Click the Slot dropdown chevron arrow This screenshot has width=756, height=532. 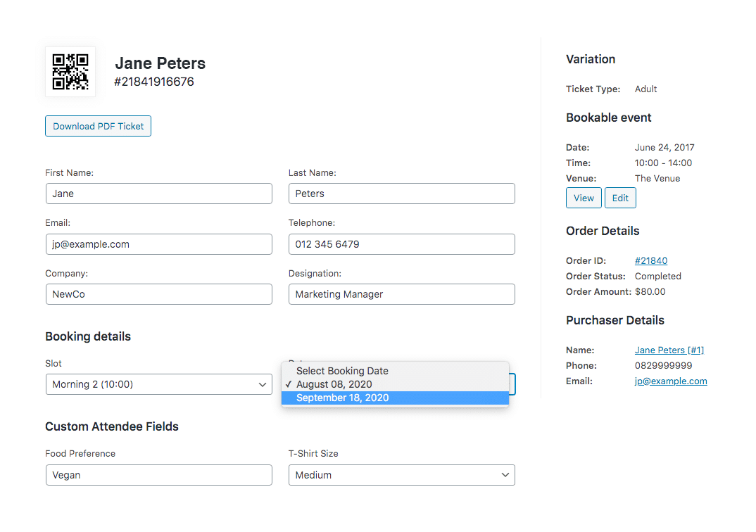pyautogui.click(x=263, y=385)
